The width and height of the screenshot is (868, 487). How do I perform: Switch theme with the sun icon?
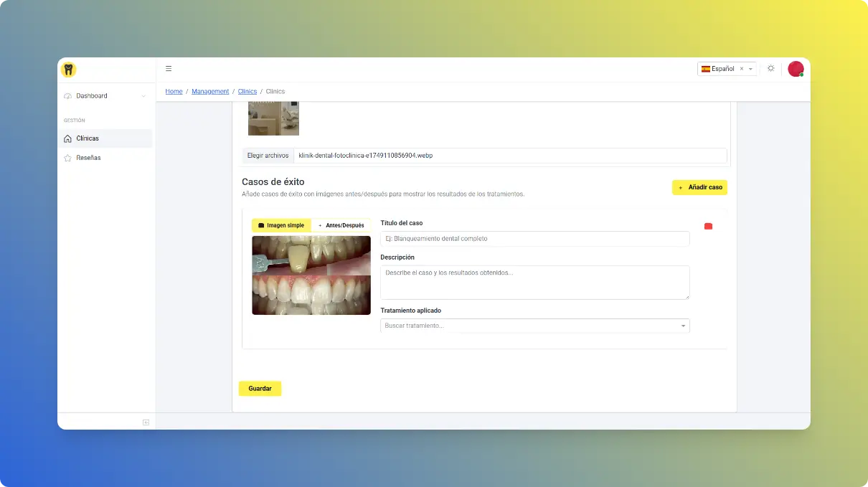770,69
